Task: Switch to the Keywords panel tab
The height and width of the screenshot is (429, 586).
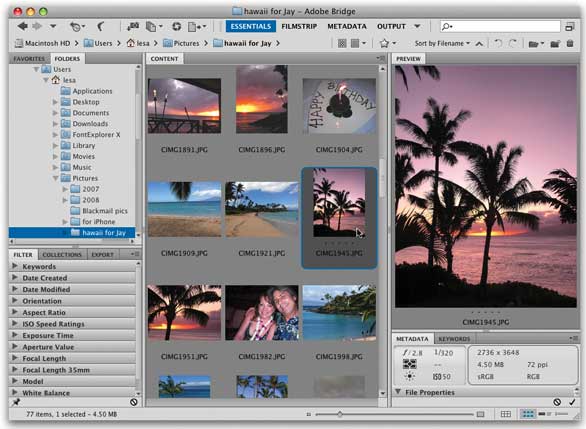Action: point(454,339)
